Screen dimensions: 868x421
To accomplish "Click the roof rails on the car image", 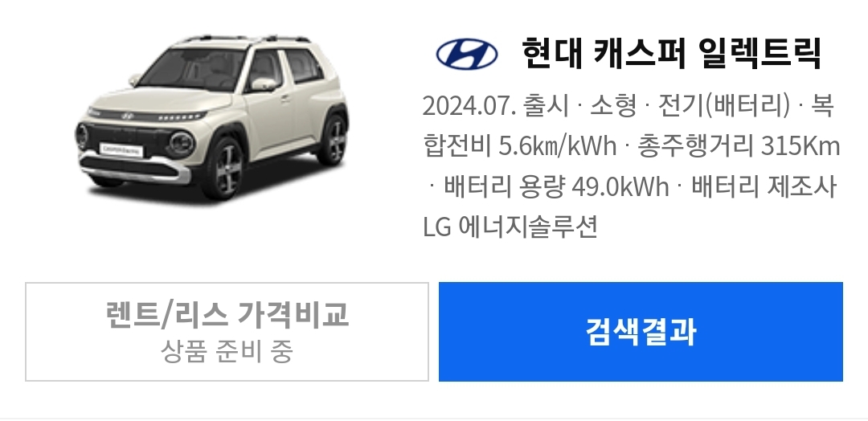I will pyautogui.click(x=248, y=39).
